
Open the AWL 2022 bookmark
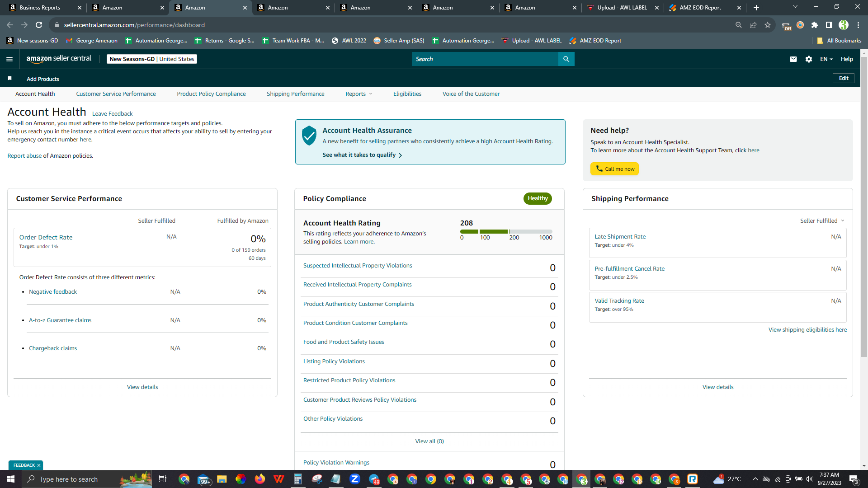(x=349, y=41)
